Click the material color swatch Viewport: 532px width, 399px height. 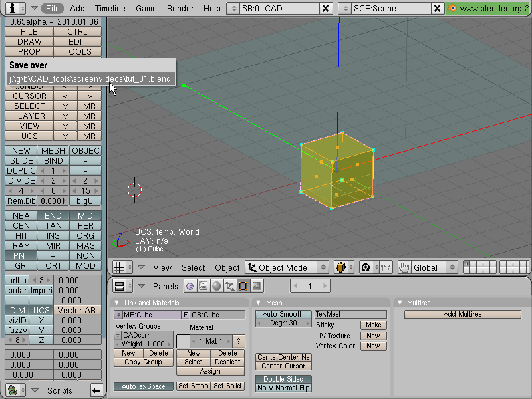[183, 341]
